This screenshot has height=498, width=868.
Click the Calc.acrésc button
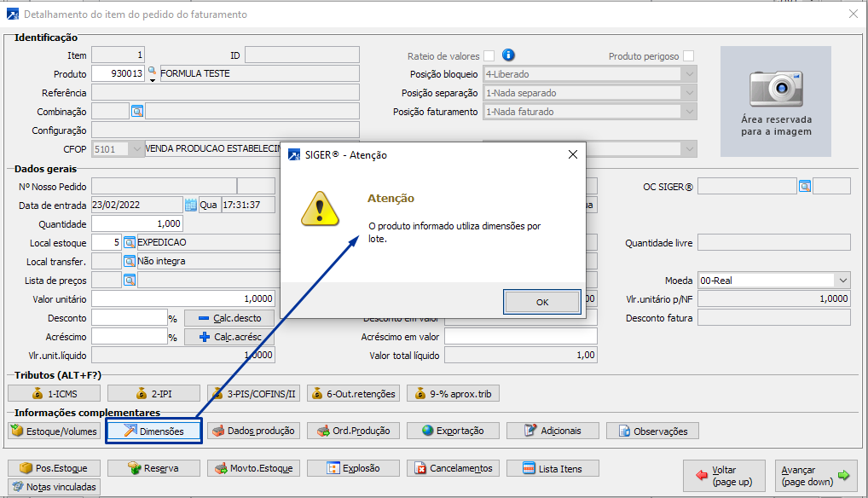(x=229, y=337)
